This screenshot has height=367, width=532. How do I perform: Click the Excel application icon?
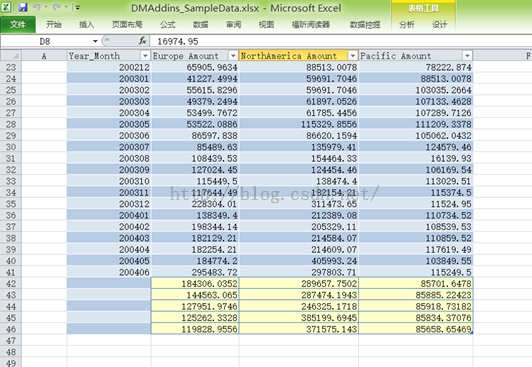[x=6, y=7]
